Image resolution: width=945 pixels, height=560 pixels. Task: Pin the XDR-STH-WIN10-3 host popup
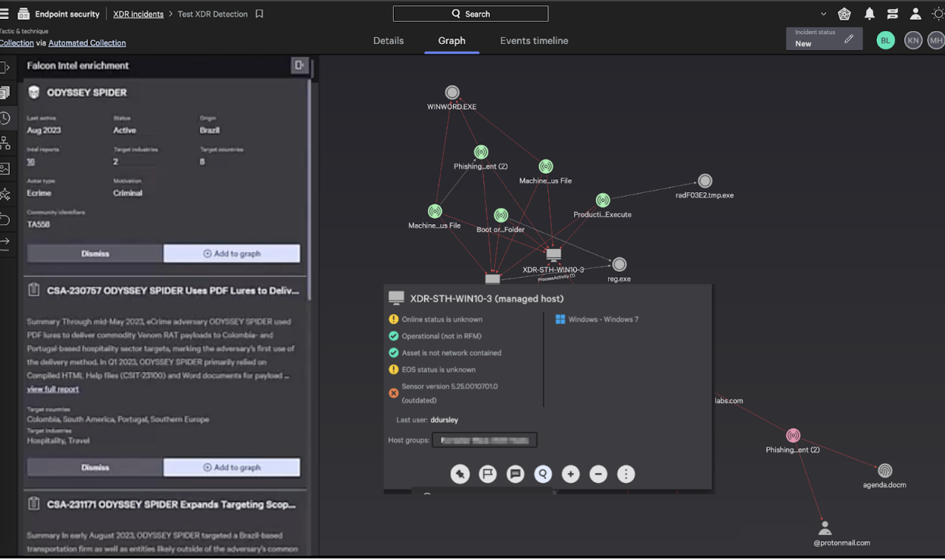point(460,474)
